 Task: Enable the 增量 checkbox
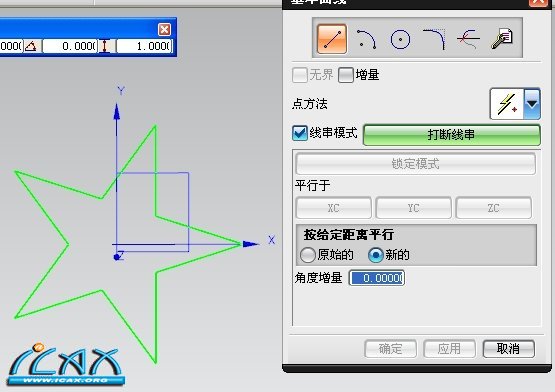coord(346,75)
